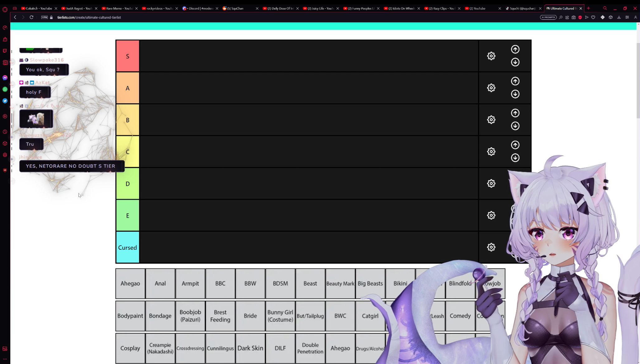Screen dimensions: 640x364
Task: Move the B tier row down
Action: click(x=515, y=126)
